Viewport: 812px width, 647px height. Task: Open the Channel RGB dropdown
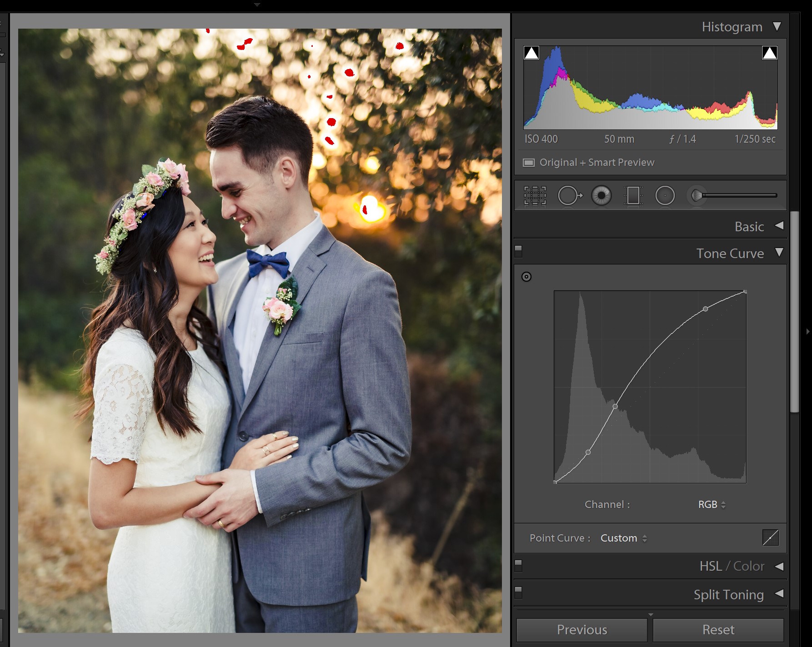pyautogui.click(x=712, y=504)
